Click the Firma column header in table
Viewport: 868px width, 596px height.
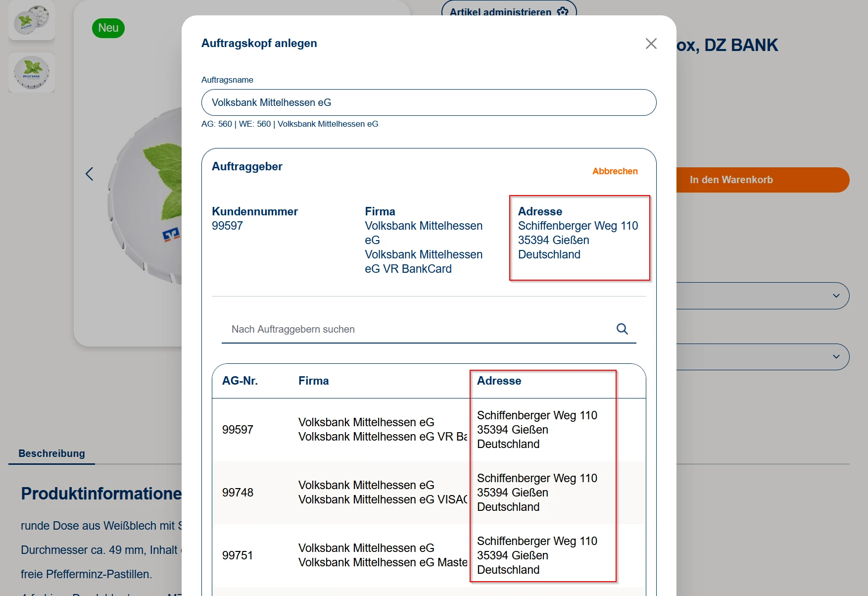[313, 381]
